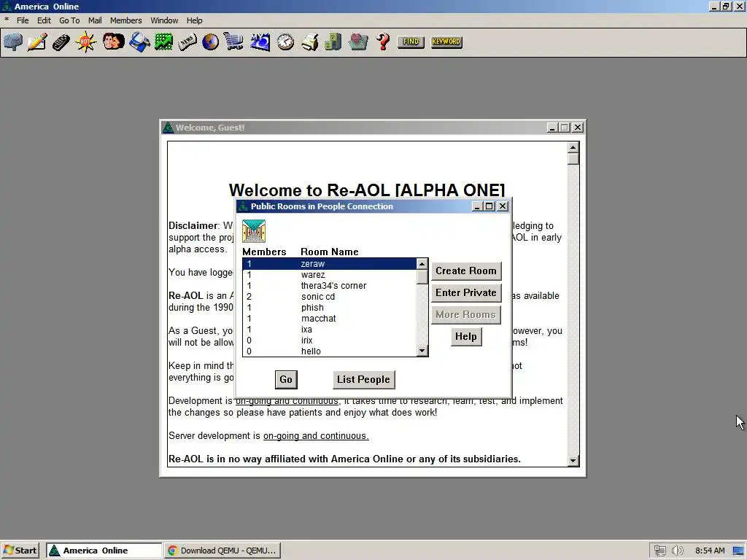Image resolution: width=747 pixels, height=560 pixels.
Task: Click the Favorite Places heart icon
Action: 358,42
